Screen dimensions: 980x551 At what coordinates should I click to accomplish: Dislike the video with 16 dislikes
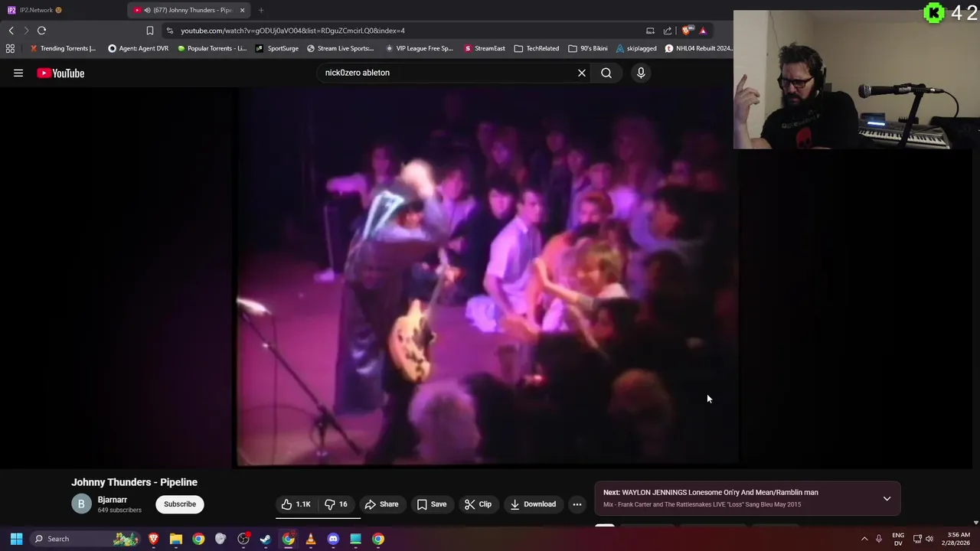(x=337, y=504)
